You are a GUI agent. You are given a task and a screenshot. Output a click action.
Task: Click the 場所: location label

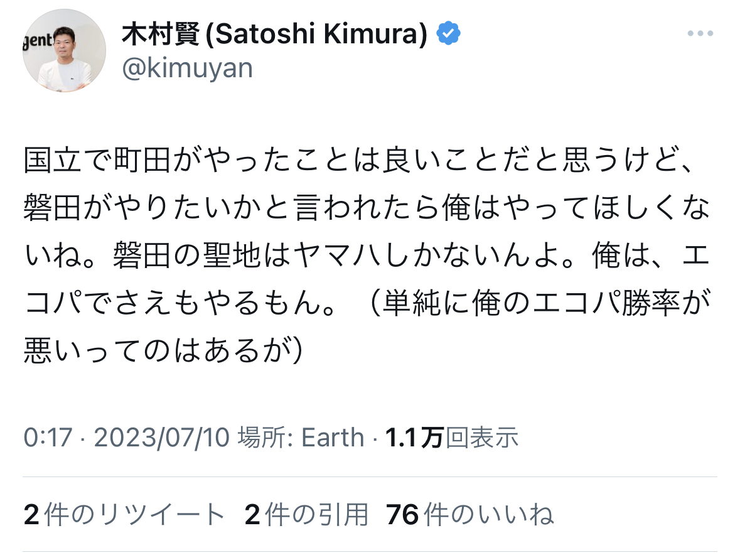pos(265,438)
